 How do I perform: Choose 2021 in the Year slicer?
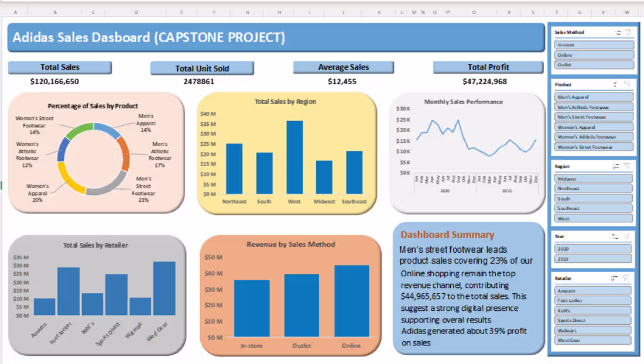click(592, 259)
